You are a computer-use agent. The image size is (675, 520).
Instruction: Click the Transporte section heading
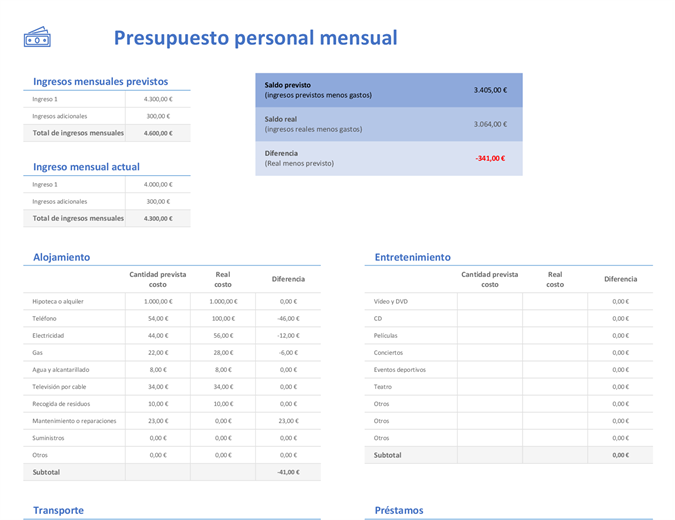coord(59,510)
